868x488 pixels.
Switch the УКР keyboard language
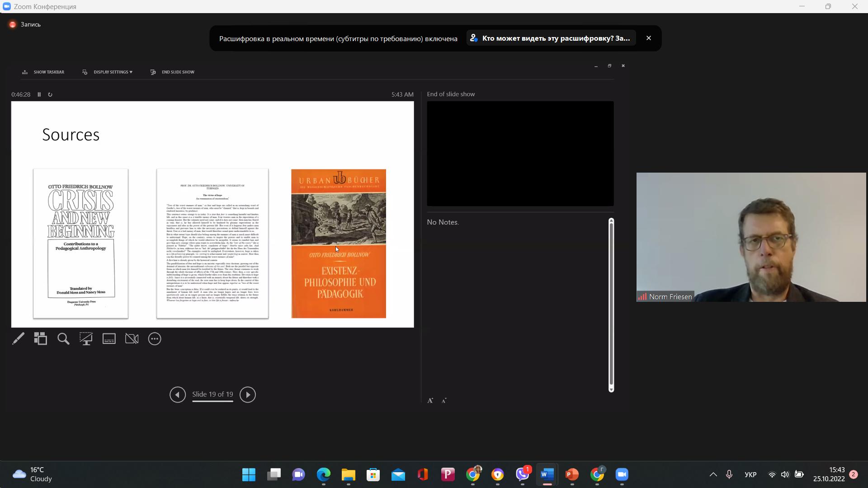click(750, 474)
